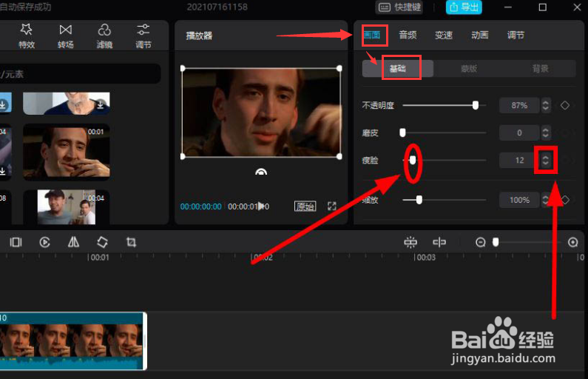Click the opacity value stepper arrows
Screen dimensions: 588x379
pyautogui.click(x=546, y=105)
